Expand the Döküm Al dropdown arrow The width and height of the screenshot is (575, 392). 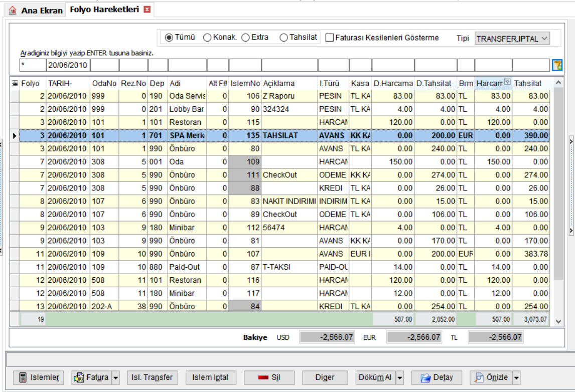click(x=400, y=377)
